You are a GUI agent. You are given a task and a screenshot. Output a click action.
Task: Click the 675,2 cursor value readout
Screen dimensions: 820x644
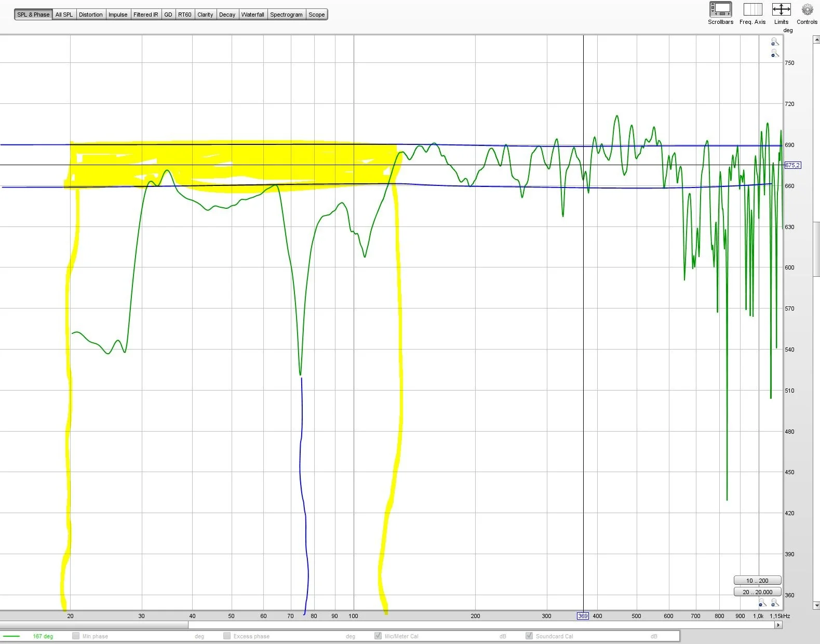(x=792, y=165)
